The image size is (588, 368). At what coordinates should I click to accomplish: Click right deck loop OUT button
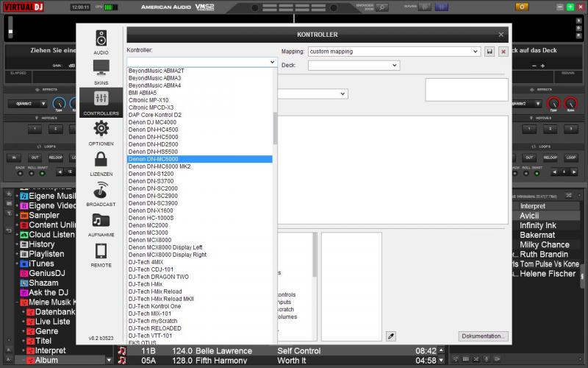(x=528, y=158)
